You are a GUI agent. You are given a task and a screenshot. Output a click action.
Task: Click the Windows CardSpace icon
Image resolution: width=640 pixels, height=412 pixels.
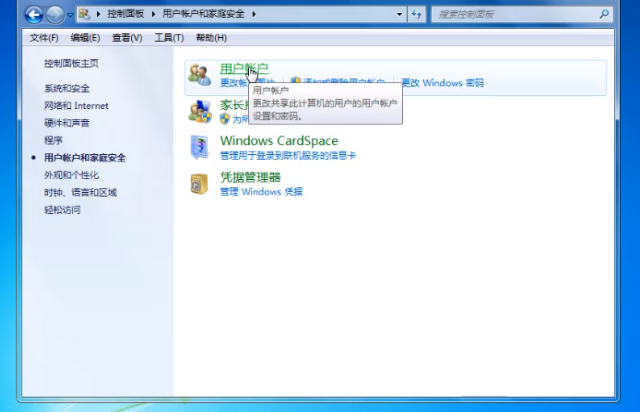coord(199,148)
